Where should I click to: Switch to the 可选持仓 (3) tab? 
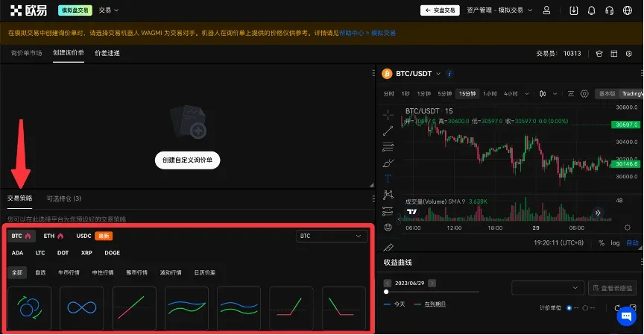[63, 198]
